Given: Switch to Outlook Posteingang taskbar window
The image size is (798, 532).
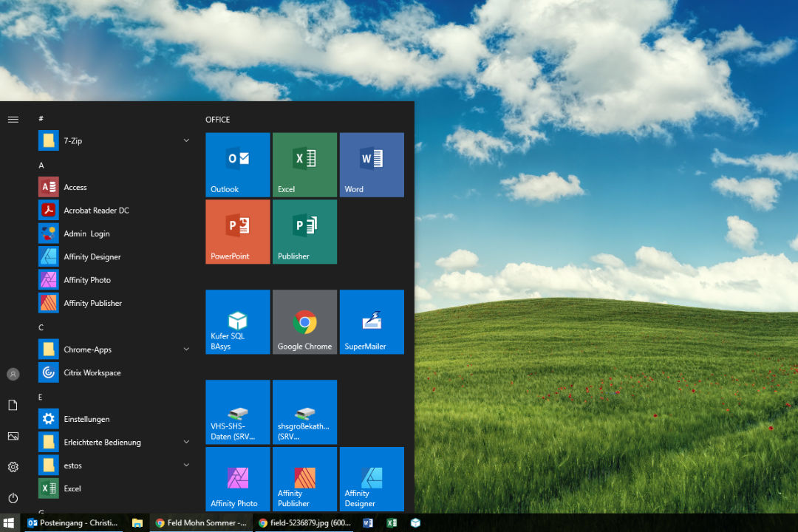Looking at the screenshot, I should [72, 523].
